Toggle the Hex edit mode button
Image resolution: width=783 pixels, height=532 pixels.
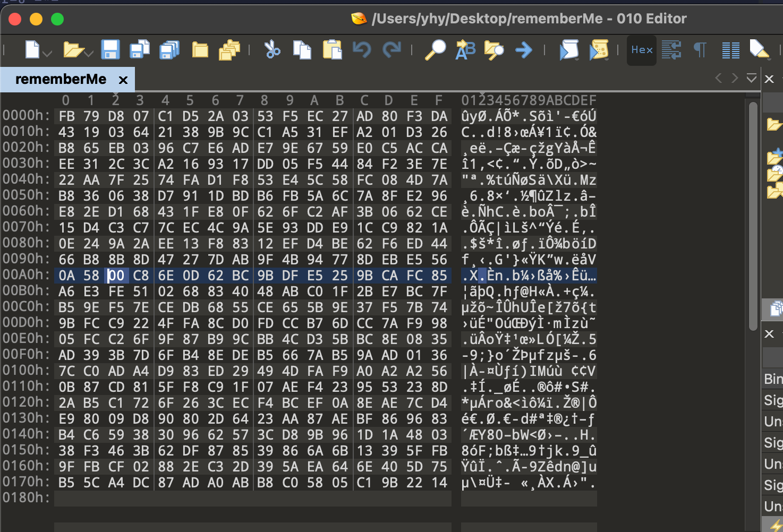pyautogui.click(x=642, y=50)
